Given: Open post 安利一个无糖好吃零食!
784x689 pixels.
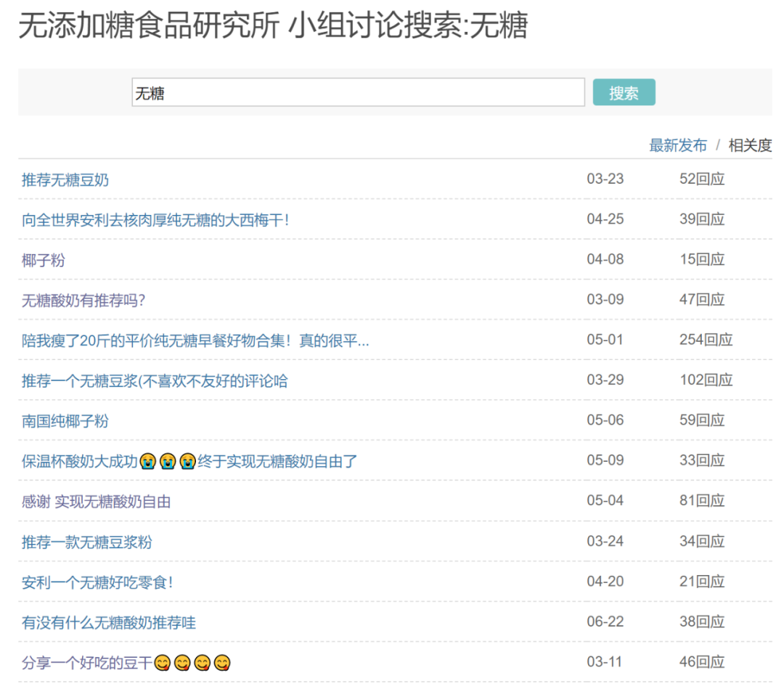Looking at the screenshot, I should pyautogui.click(x=97, y=582).
